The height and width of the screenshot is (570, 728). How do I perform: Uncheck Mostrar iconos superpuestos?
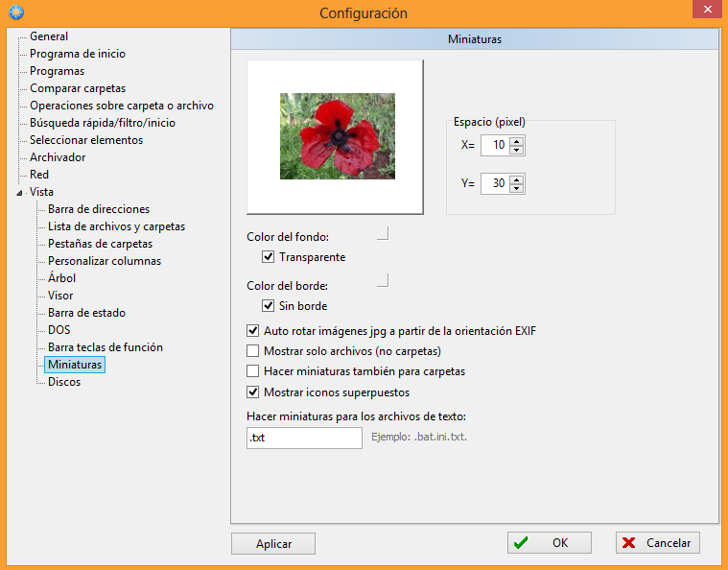pos(252,392)
